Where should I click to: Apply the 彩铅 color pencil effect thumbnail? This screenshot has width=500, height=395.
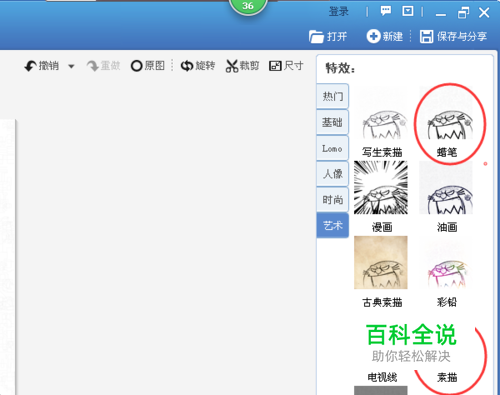point(446,263)
